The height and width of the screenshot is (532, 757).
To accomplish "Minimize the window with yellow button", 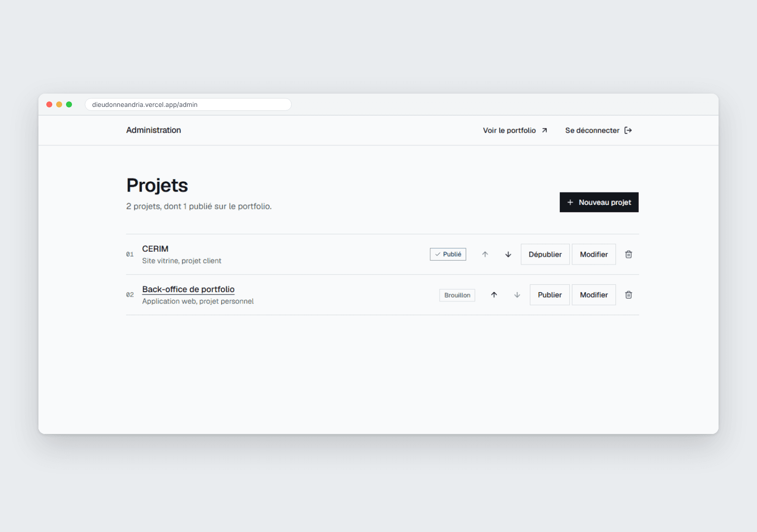I will (59, 104).
